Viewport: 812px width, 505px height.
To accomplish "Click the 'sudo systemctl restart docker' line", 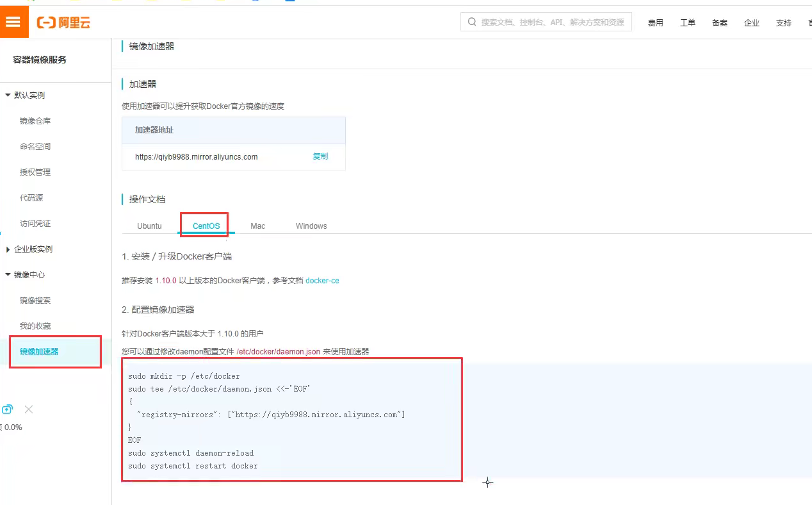I will [193, 466].
